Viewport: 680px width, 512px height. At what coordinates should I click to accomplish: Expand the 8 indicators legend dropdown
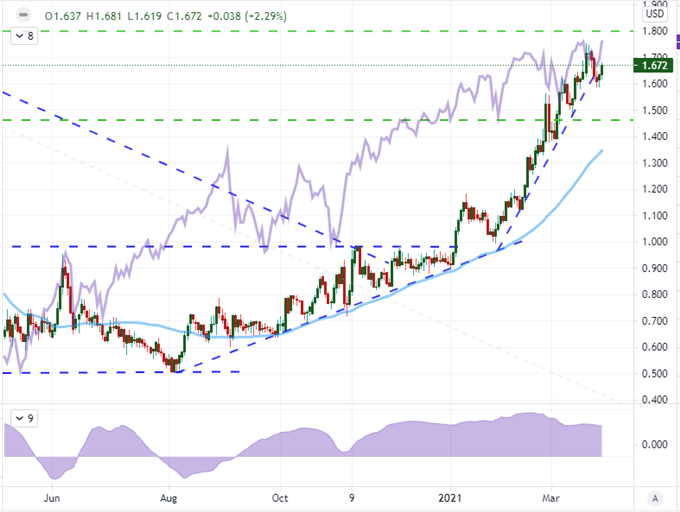click(x=25, y=36)
